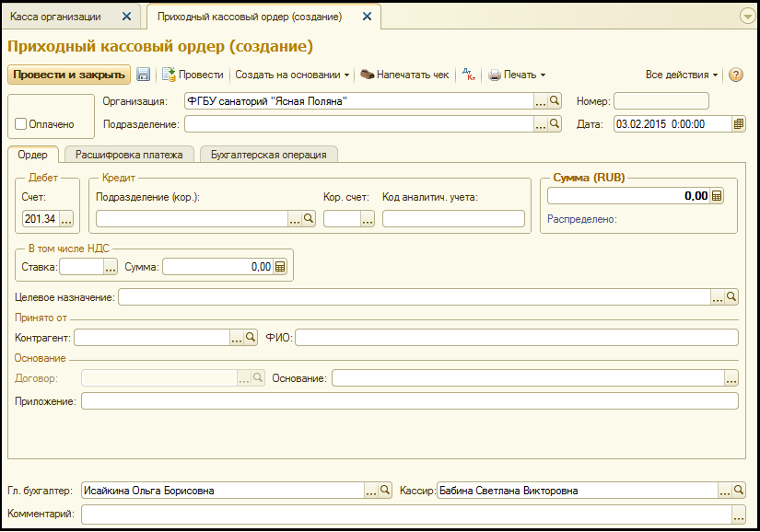Click the Дт/Кт accounting entries icon

[x=468, y=75]
